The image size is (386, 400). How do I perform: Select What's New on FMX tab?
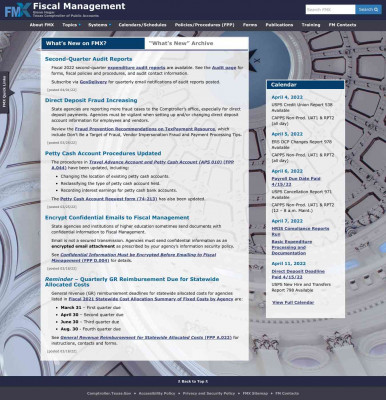[x=93, y=43]
